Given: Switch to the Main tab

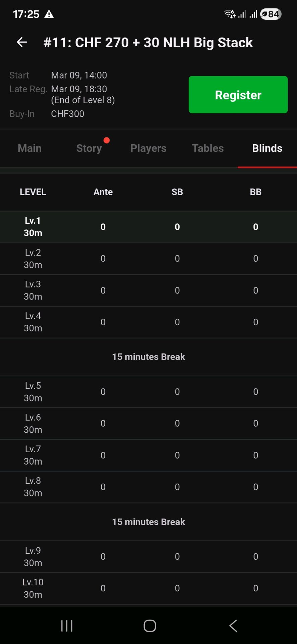Looking at the screenshot, I should coord(30,148).
